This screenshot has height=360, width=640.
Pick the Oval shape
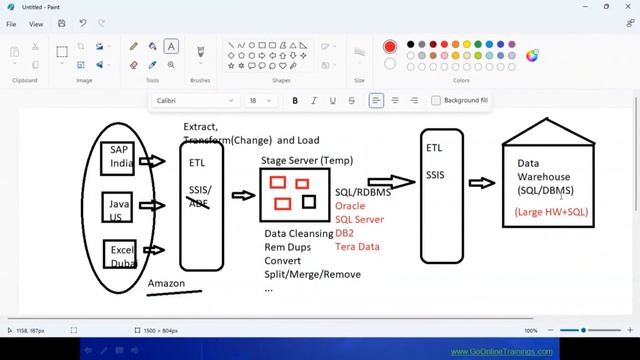(x=252, y=45)
